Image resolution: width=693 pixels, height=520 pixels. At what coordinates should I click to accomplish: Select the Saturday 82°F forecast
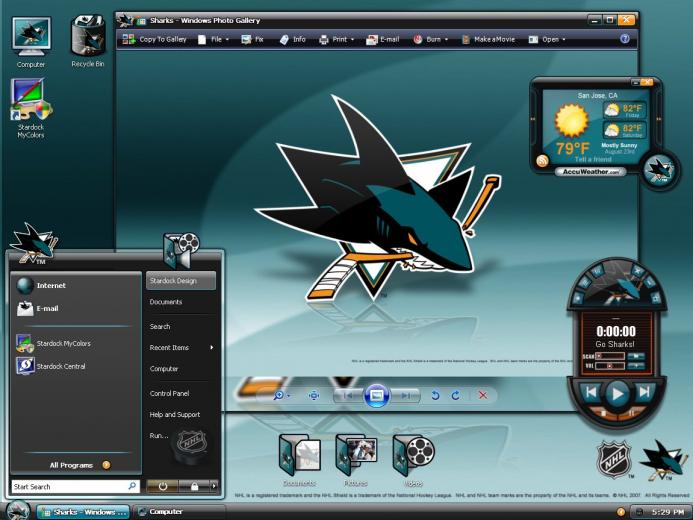[x=624, y=130]
